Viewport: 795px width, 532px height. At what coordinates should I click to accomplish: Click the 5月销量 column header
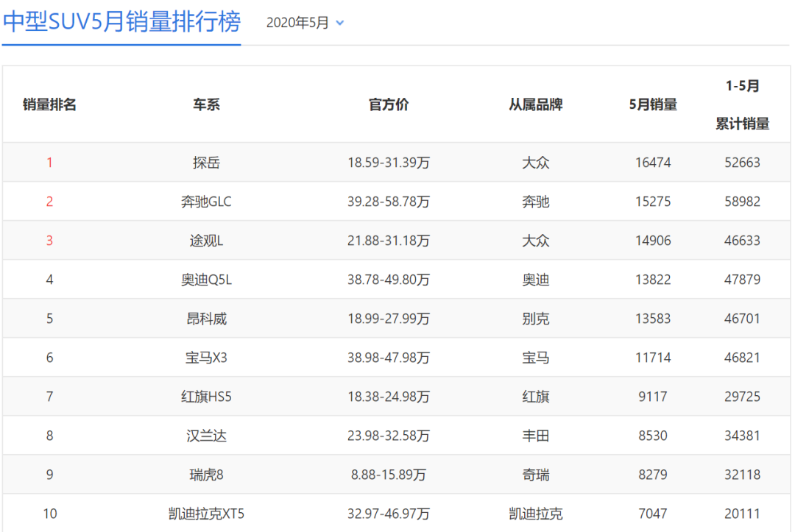click(x=653, y=105)
